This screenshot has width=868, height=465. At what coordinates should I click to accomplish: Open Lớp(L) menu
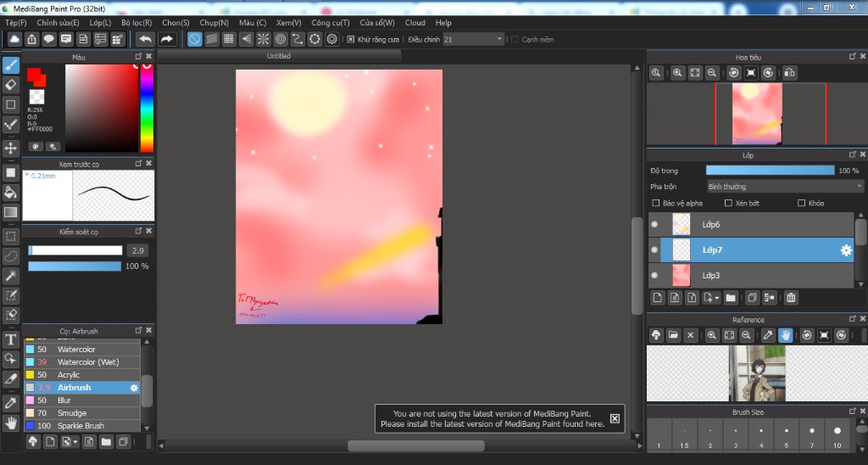pos(100,23)
